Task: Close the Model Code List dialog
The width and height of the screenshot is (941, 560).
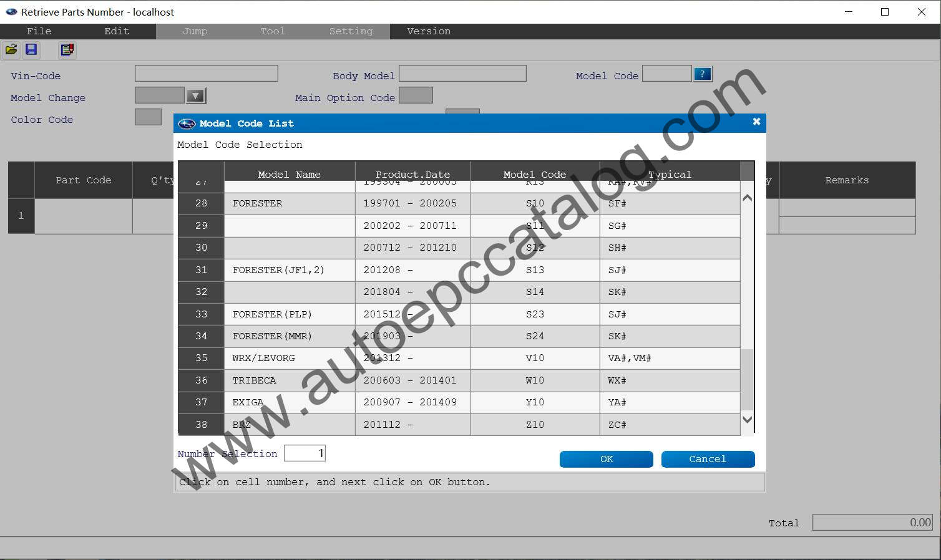Action: tap(756, 122)
